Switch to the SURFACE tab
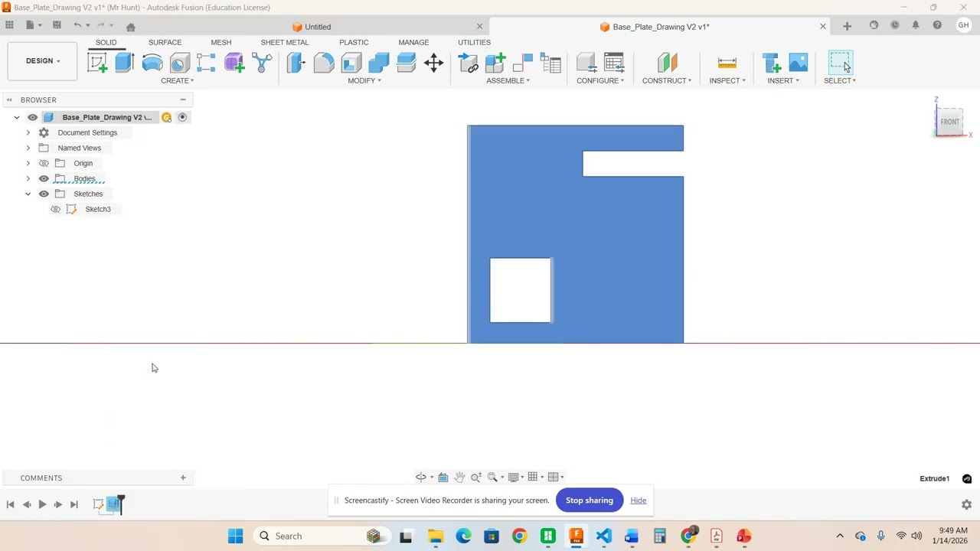 tap(165, 42)
